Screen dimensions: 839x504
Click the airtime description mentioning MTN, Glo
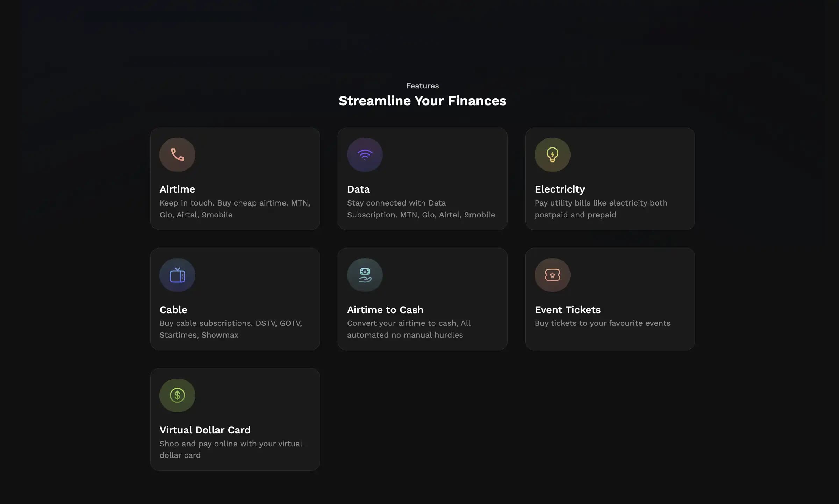(x=235, y=209)
